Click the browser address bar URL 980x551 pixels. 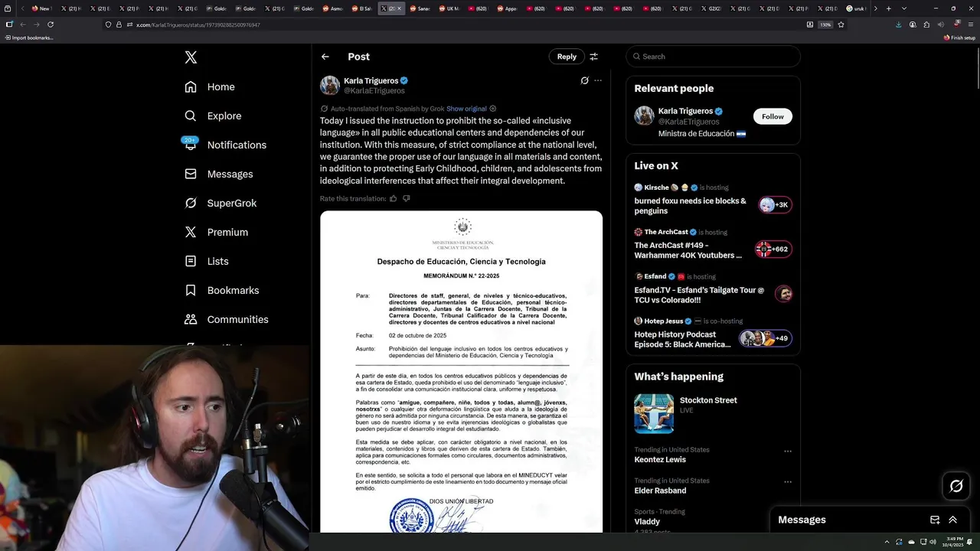tap(198, 24)
